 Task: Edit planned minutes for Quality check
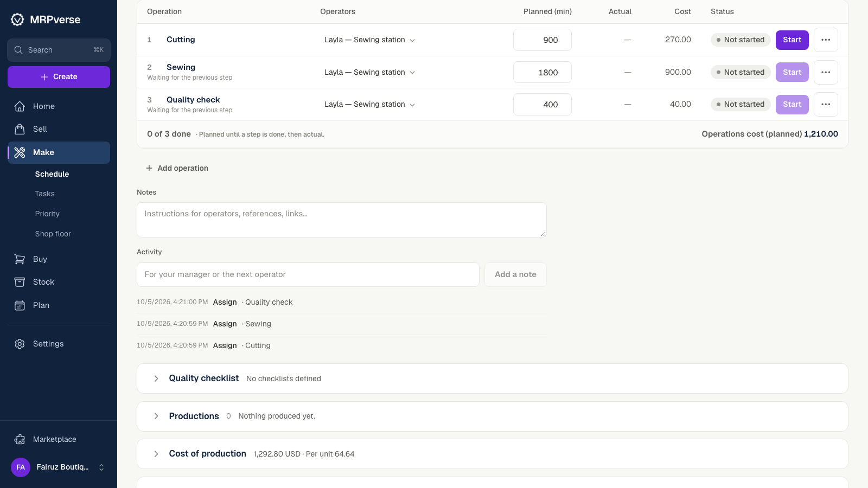click(x=542, y=104)
